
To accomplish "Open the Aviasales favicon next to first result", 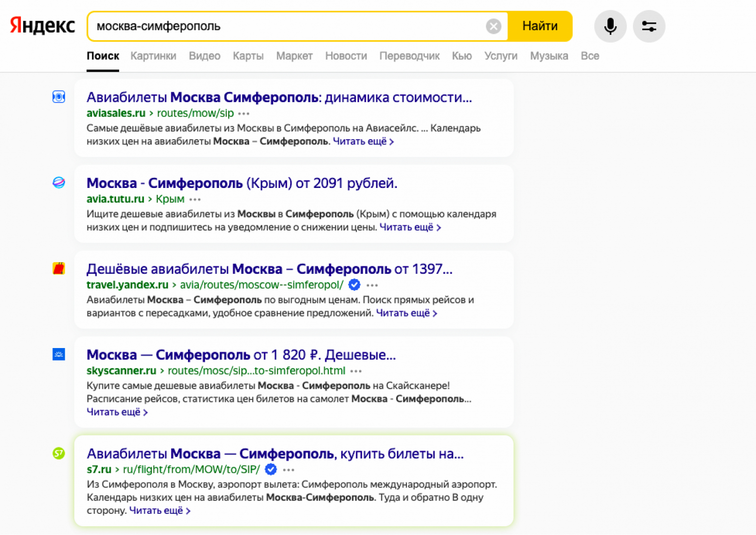I will pos(59,97).
